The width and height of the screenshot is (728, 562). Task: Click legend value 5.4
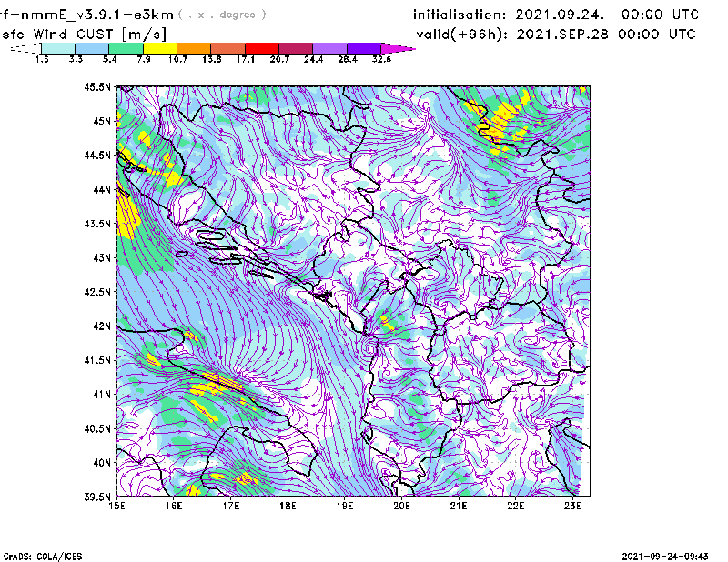109,59
